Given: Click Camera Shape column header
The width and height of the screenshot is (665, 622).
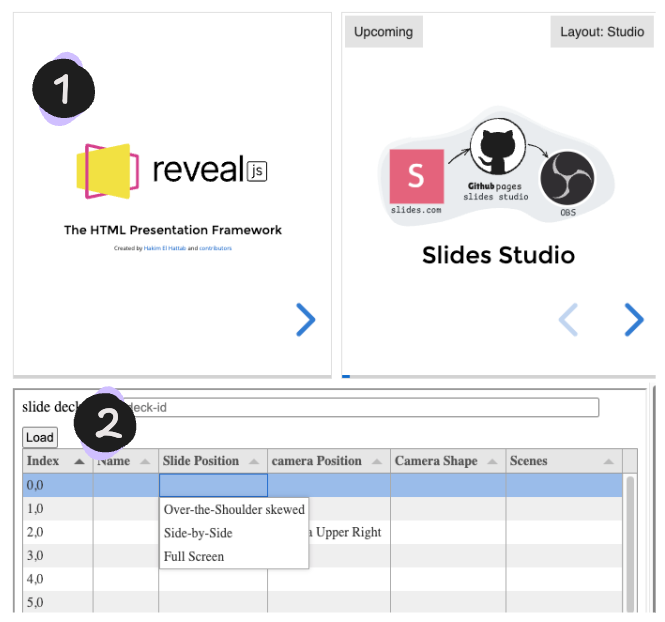Looking at the screenshot, I should pyautogui.click(x=448, y=461).
